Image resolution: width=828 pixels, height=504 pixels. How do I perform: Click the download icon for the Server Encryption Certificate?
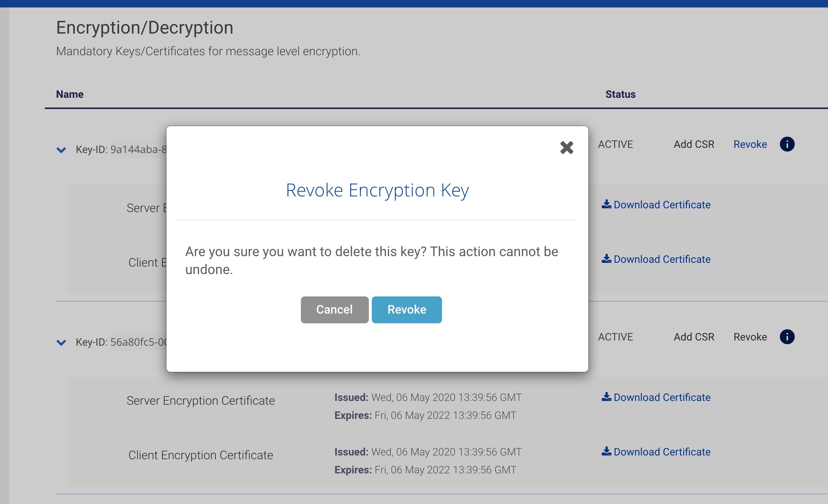point(606,397)
